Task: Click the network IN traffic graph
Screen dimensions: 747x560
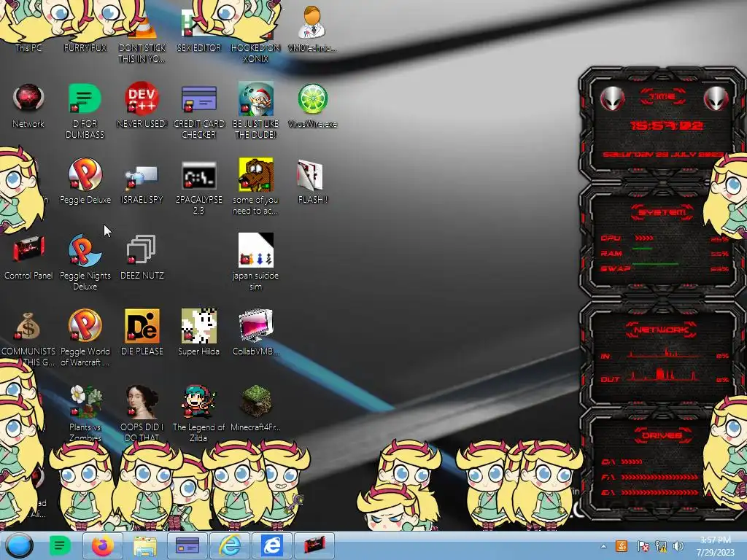Action: click(x=664, y=352)
